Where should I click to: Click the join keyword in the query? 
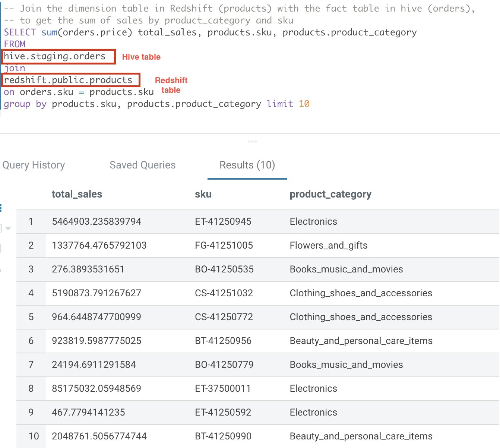(x=15, y=68)
